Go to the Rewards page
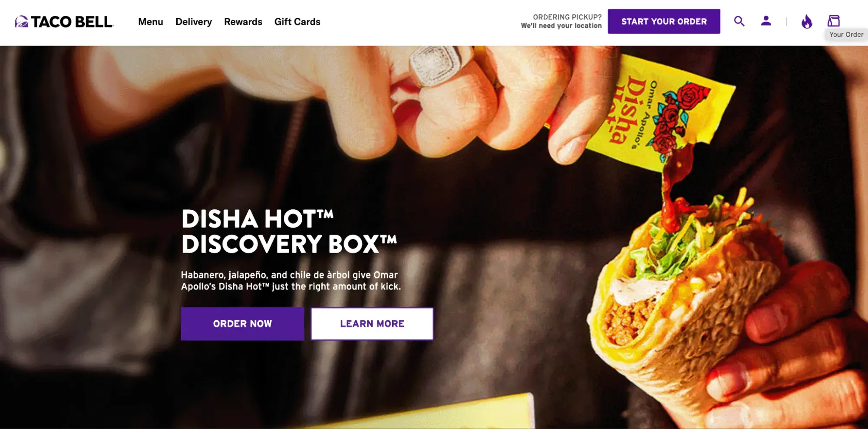 tap(243, 22)
